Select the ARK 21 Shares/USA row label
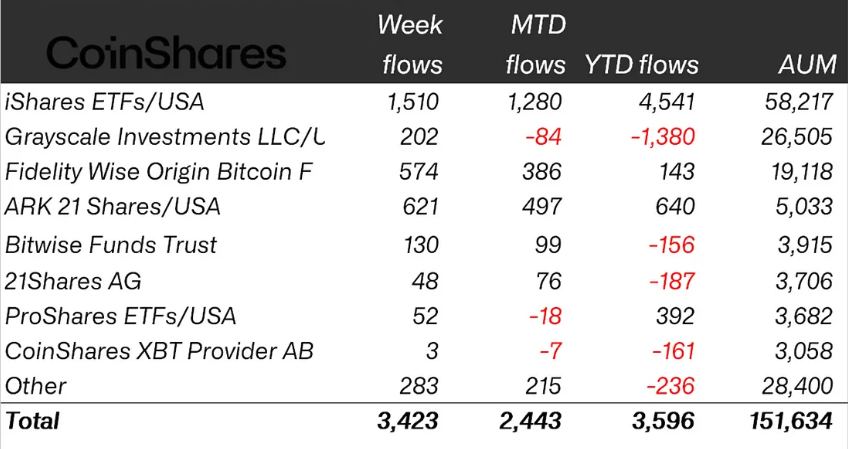 click(x=113, y=207)
